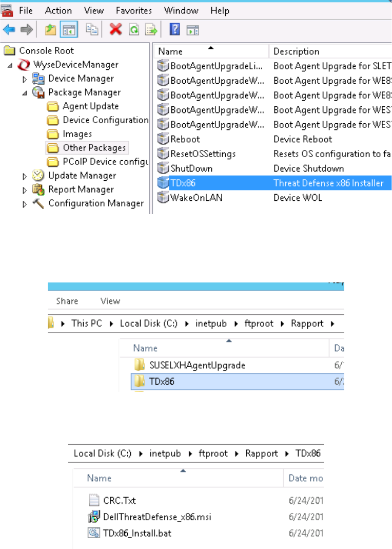Open breadcrumb arrow after This PC
The image size is (392, 549).
111,324
